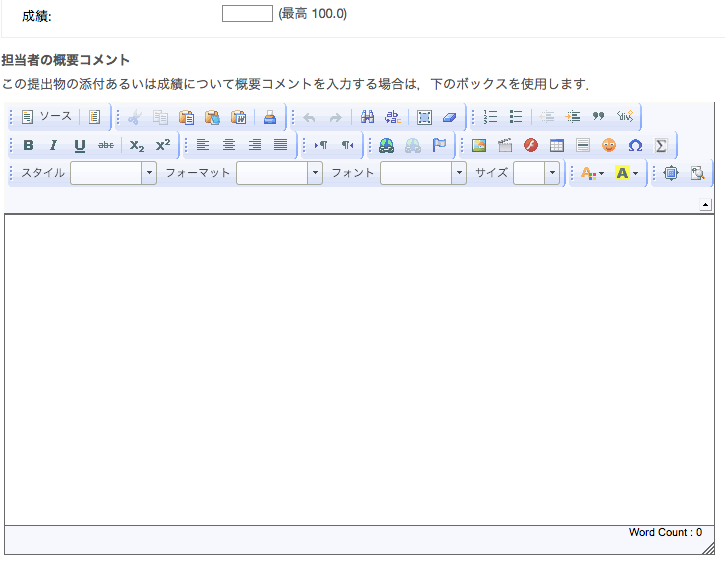Insert an anchor flag
Image resolution: width=725 pixels, height=564 pixels.
pyautogui.click(x=439, y=145)
